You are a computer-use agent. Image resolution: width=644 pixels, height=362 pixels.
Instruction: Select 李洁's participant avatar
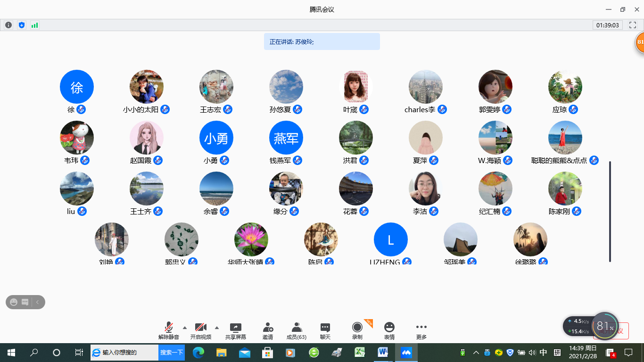(426, 189)
